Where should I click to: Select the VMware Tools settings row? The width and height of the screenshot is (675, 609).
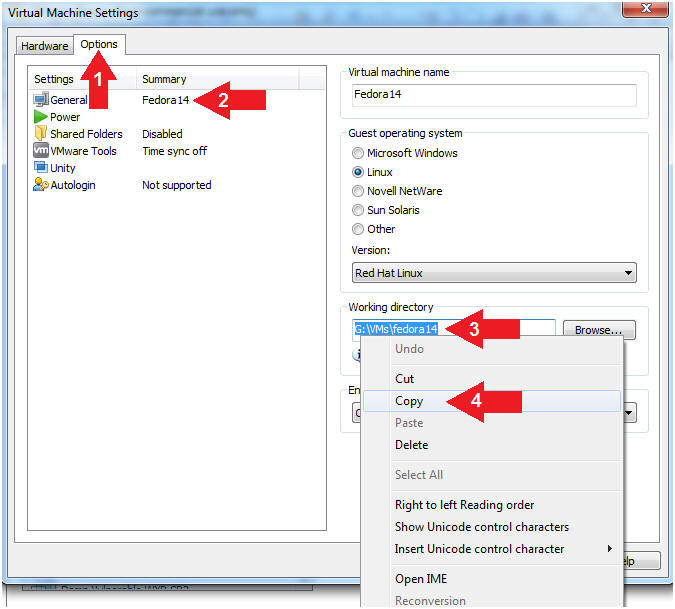176,151
